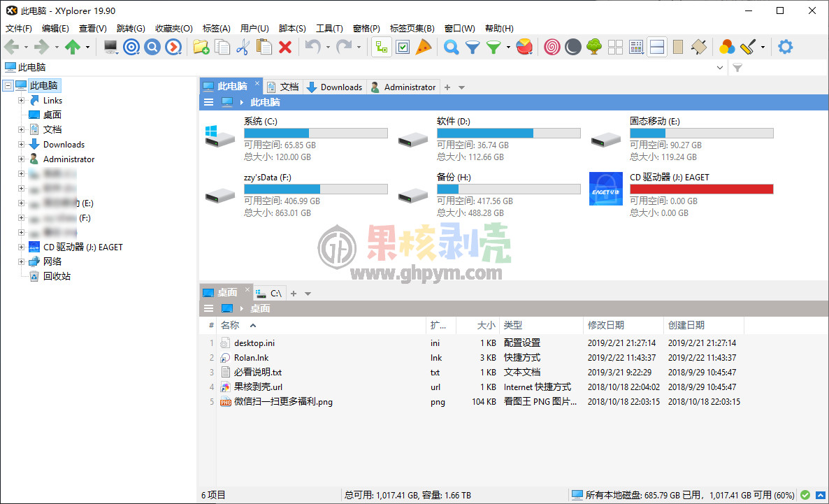Click the drives computer icon in toolbar
Image resolution: width=829 pixels, height=504 pixels.
click(110, 47)
